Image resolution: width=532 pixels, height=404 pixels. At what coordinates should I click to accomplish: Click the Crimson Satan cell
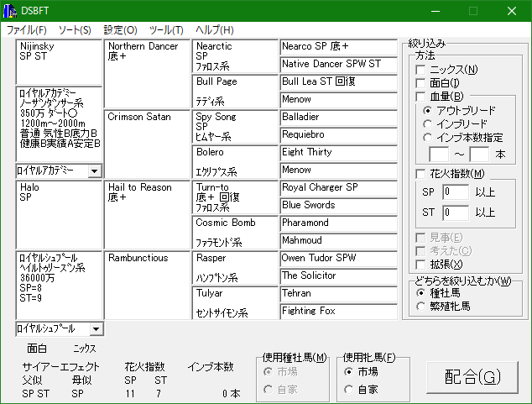(147, 144)
